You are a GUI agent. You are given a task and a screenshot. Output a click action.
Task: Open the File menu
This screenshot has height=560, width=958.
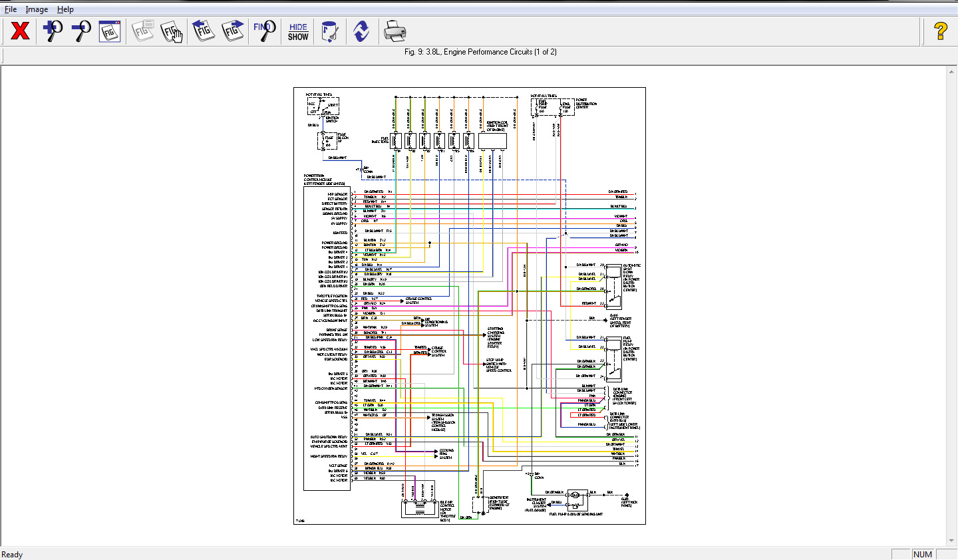tap(11, 9)
